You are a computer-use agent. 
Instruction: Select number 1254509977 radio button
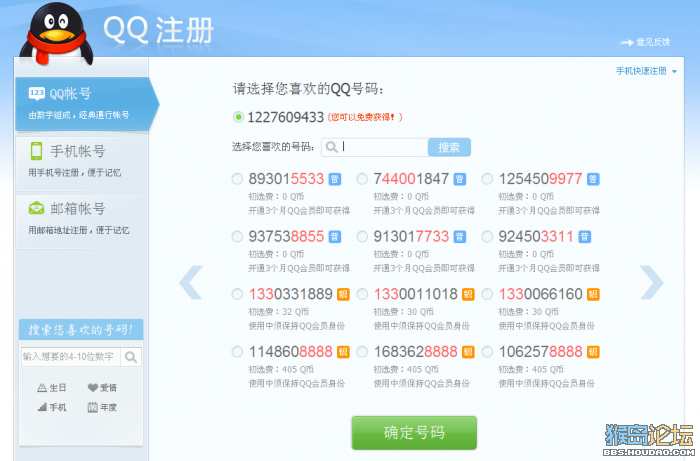coord(487,179)
